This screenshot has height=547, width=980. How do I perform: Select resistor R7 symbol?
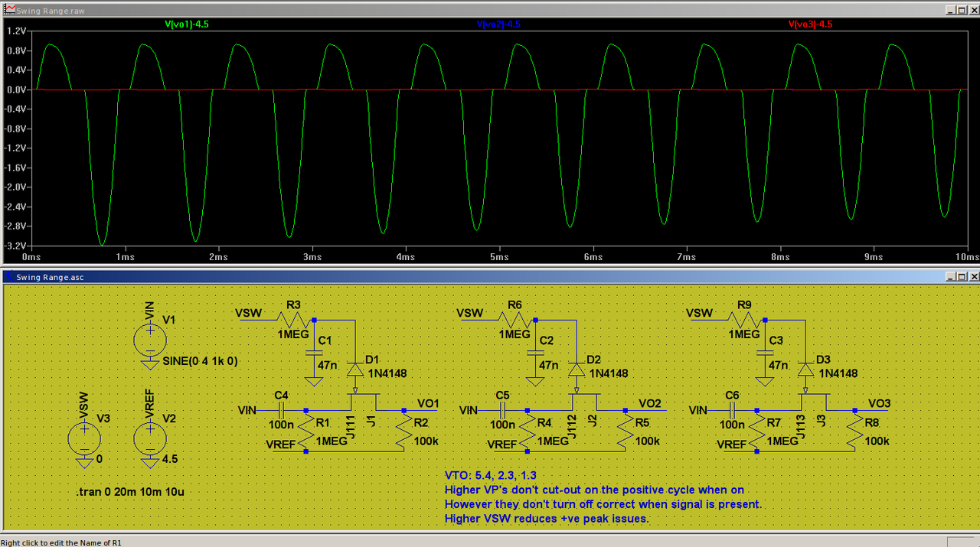pyautogui.click(x=757, y=431)
